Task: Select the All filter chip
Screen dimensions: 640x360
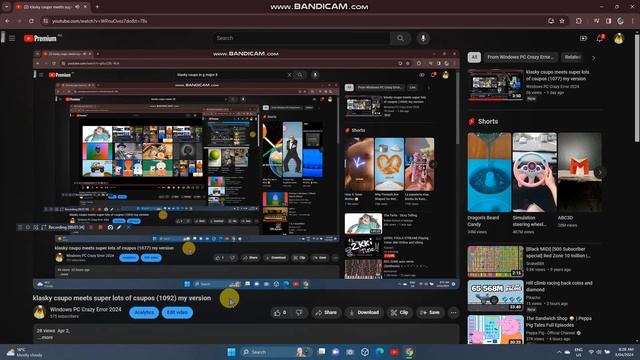Action: [x=474, y=57]
